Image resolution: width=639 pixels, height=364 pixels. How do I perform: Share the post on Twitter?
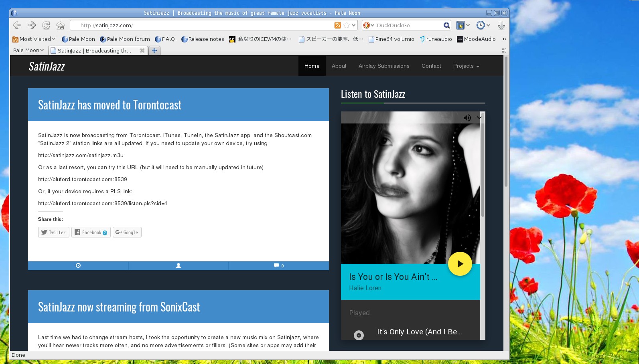pos(54,233)
